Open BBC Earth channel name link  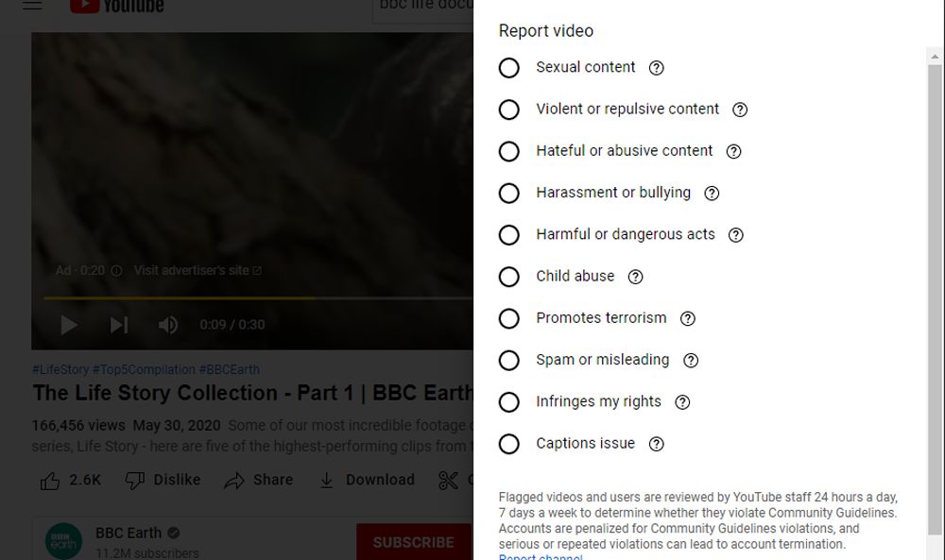pos(129,533)
